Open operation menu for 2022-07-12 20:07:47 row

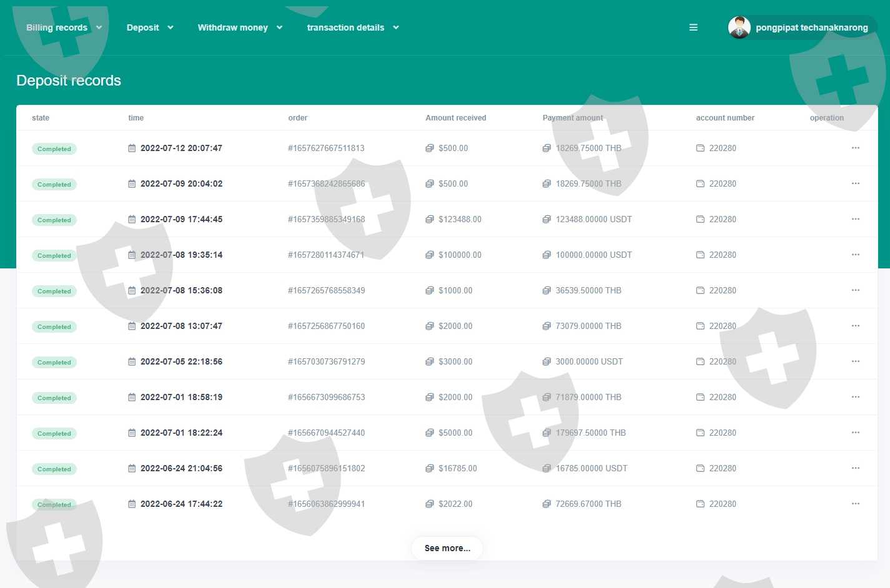856,148
